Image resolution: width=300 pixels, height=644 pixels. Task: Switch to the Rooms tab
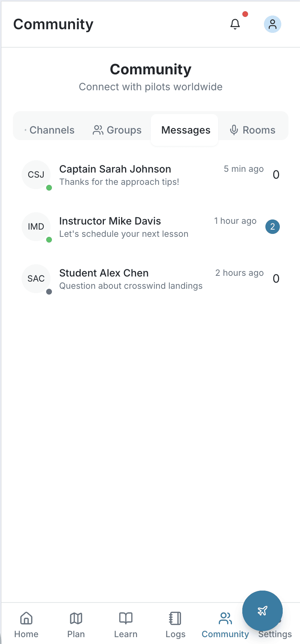[252, 130]
